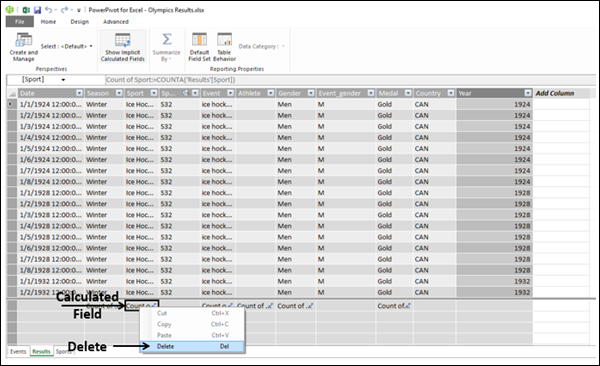Open the Country column filter dropdown
Image resolution: width=600 pixels, height=366 pixels.
coord(451,93)
